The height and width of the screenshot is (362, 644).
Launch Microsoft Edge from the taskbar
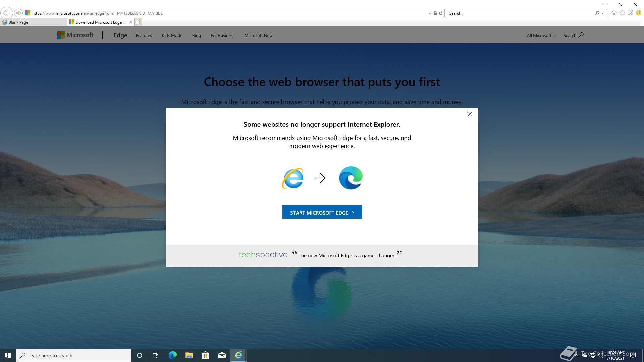(172, 355)
